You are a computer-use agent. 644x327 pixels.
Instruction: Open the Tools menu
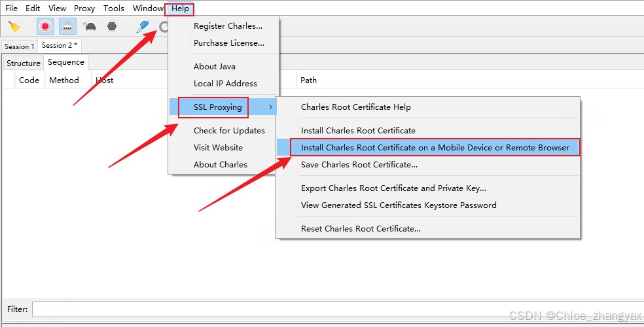point(114,9)
